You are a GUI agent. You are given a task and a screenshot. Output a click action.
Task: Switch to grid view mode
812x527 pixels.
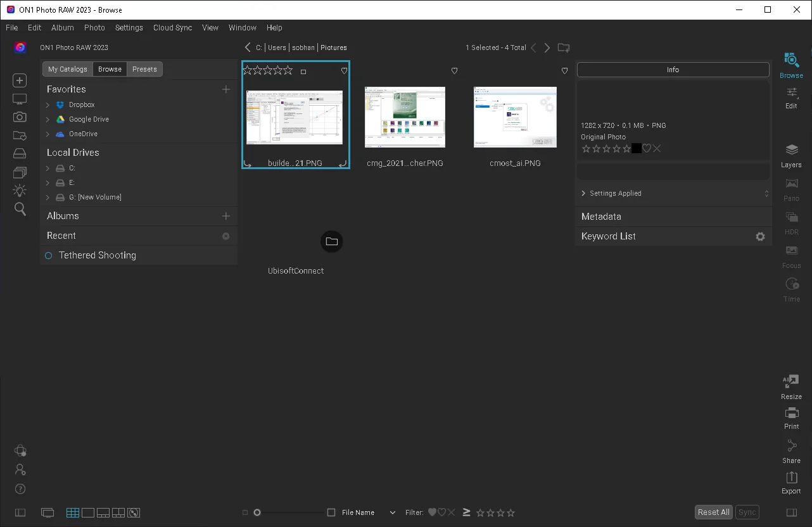(x=72, y=512)
